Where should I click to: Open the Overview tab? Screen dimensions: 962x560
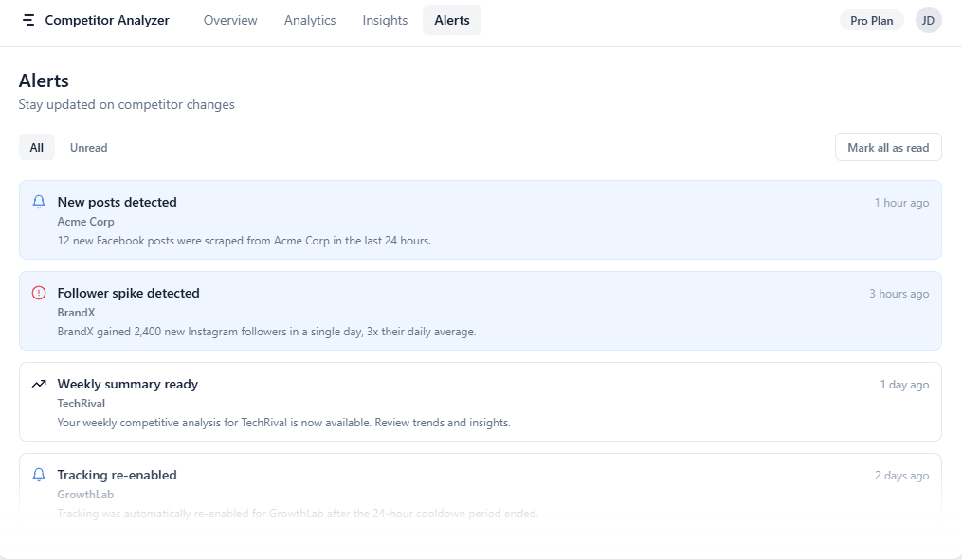pos(230,19)
